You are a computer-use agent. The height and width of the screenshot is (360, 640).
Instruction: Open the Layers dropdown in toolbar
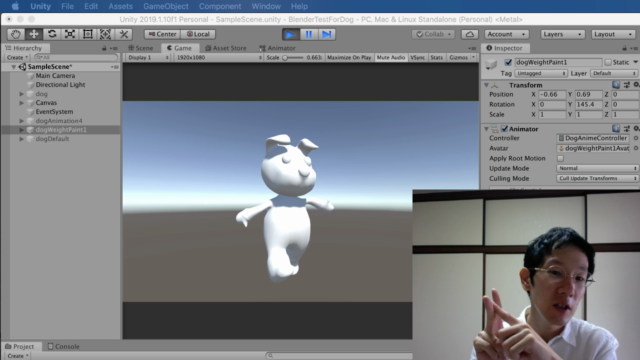click(562, 34)
